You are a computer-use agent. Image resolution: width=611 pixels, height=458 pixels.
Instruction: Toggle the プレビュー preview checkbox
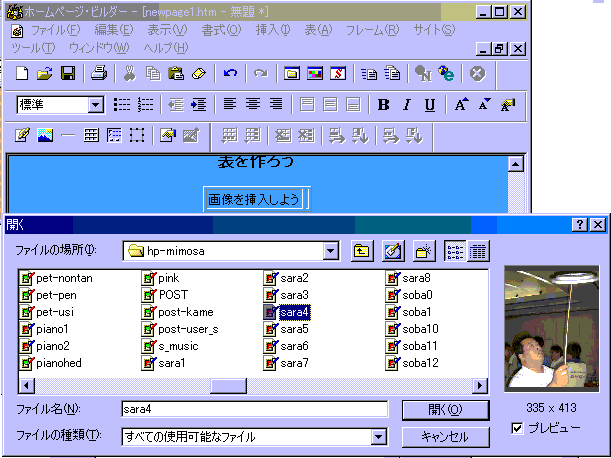tap(515, 429)
